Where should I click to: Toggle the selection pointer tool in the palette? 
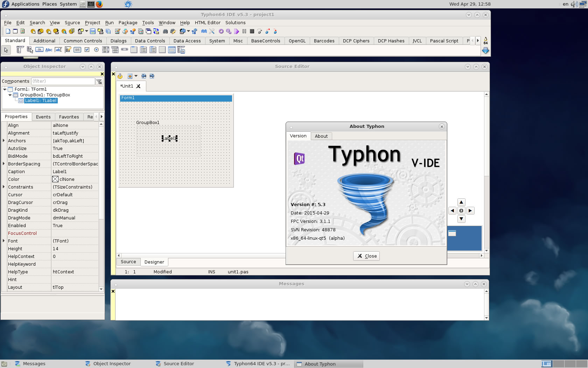pos(6,50)
